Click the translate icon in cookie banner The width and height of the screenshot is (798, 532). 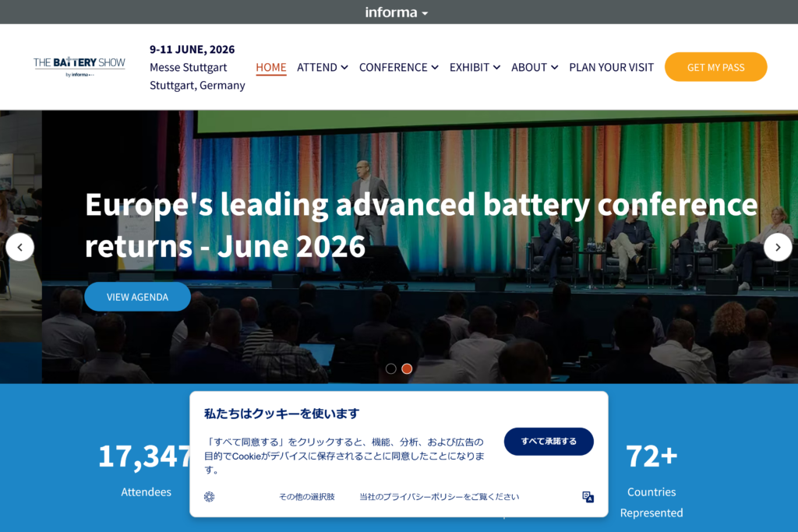tap(588, 497)
